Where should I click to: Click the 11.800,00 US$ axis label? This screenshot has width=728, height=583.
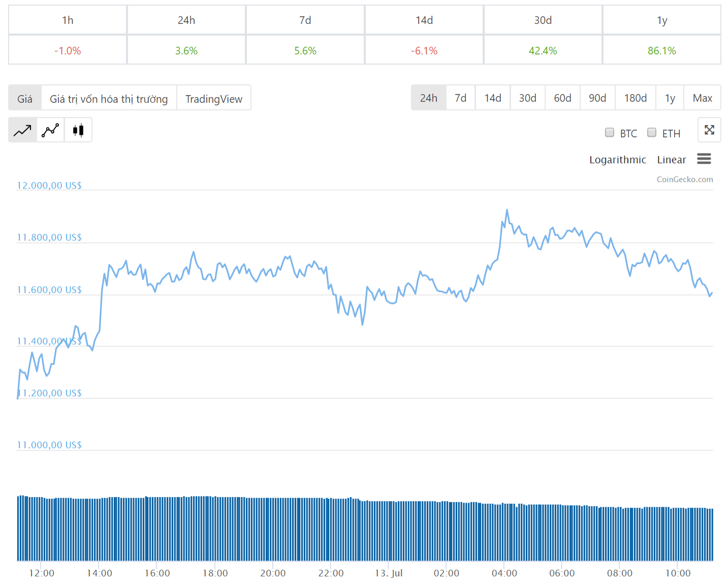coord(49,237)
